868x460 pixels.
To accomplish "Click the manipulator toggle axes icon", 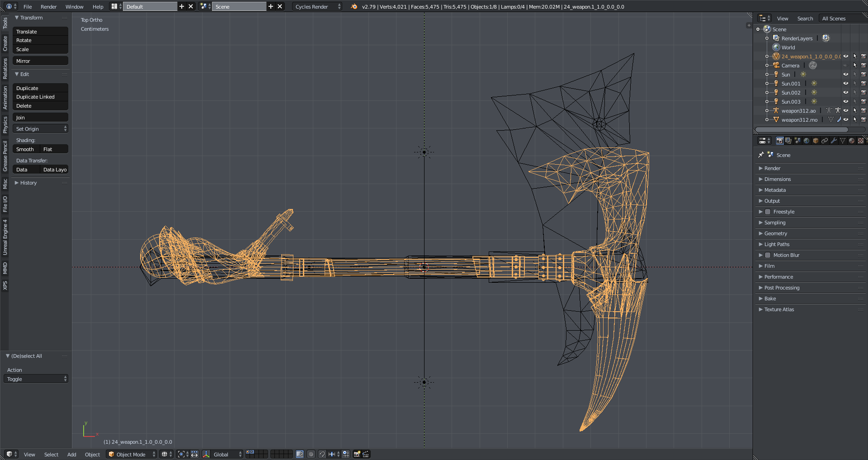I will point(206,454).
